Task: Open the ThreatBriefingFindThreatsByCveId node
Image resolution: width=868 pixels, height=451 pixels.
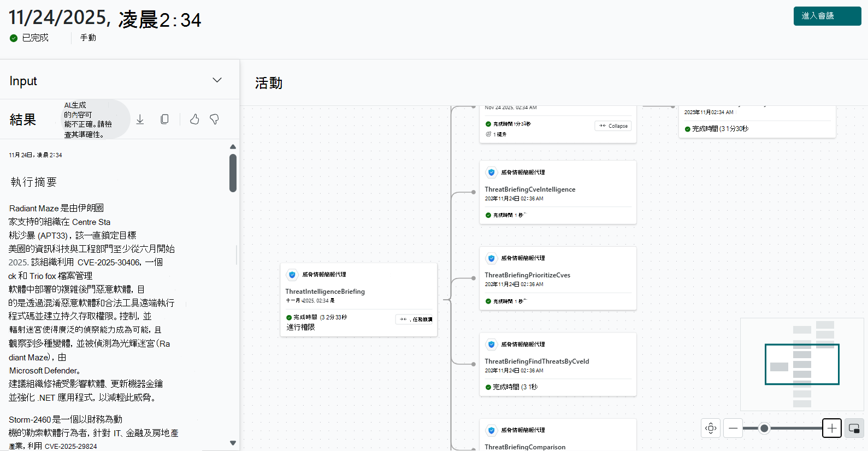Action: (x=536, y=361)
